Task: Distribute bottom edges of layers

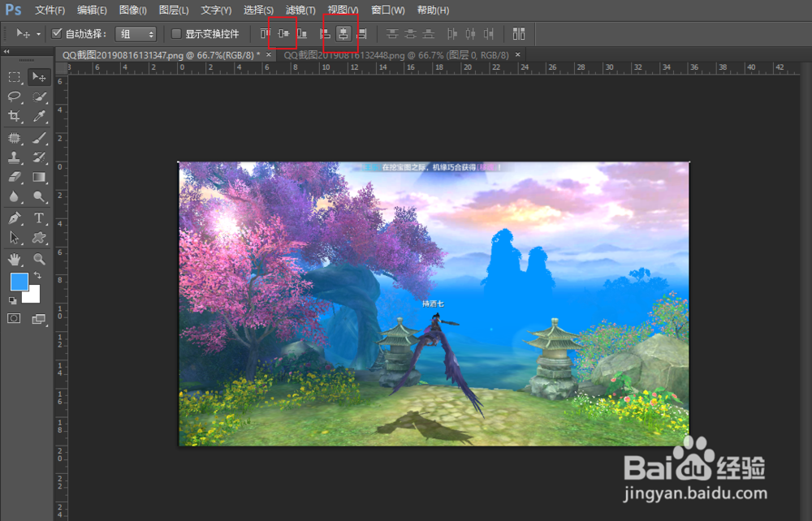Action: 429,33
